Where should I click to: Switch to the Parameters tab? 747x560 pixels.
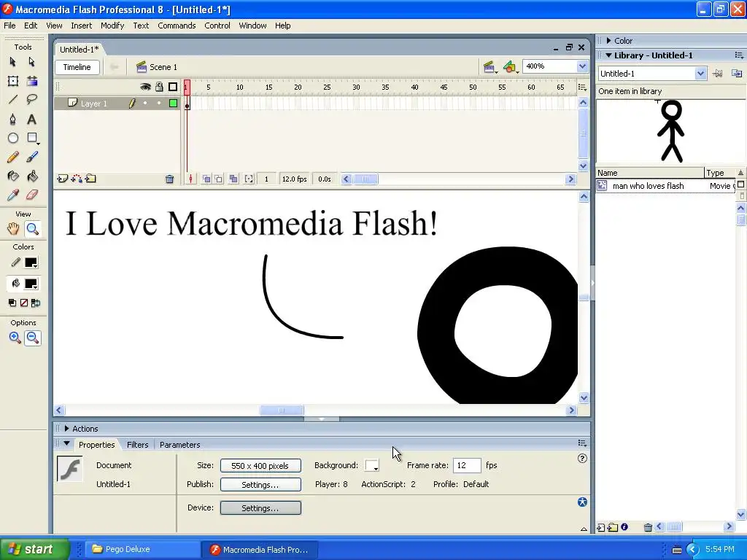pyautogui.click(x=179, y=445)
